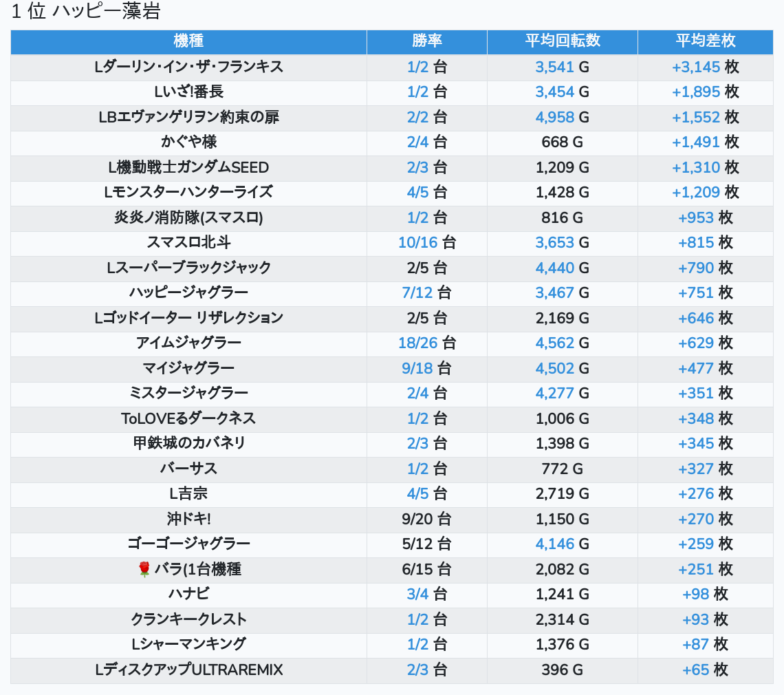Click the +93 difference value
This screenshot has width=784, height=695.
696,620
